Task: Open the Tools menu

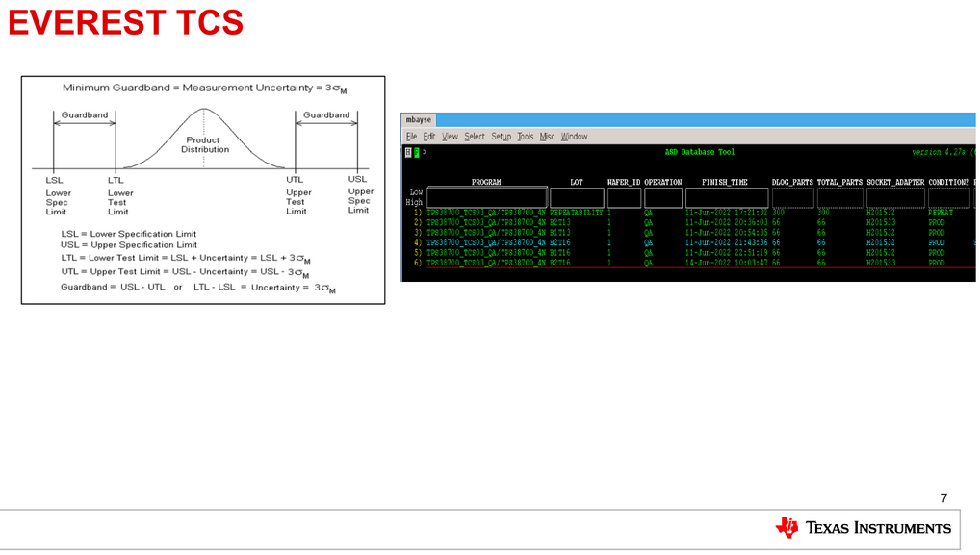Action: pyautogui.click(x=526, y=137)
